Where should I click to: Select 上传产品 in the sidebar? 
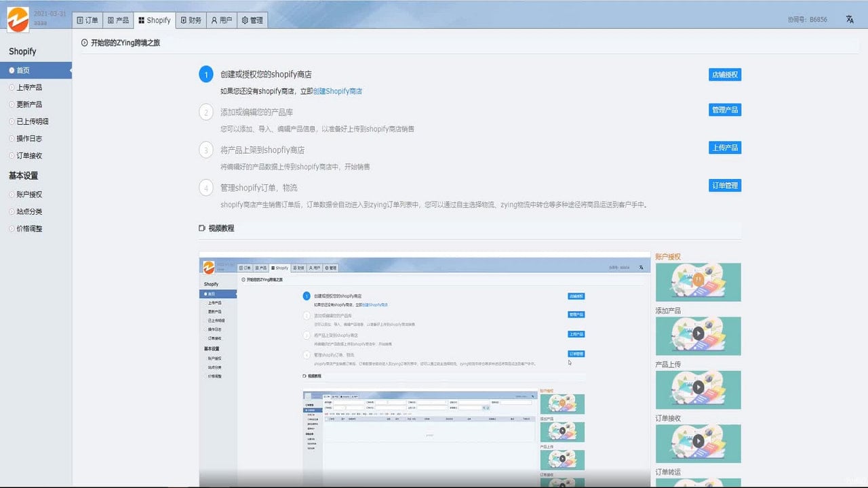click(x=29, y=87)
